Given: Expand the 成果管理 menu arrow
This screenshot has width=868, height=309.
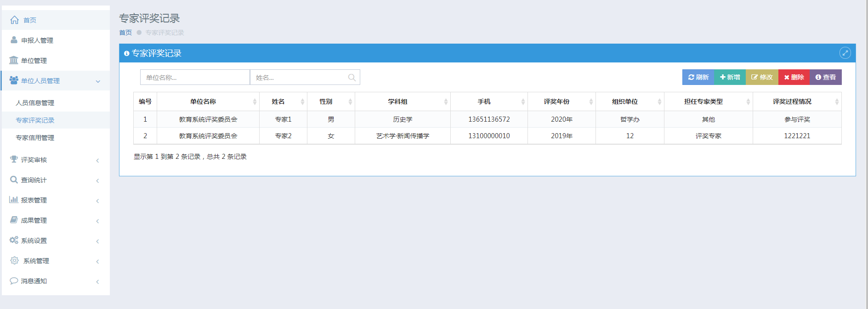Looking at the screenshot, I should (97, 221).
